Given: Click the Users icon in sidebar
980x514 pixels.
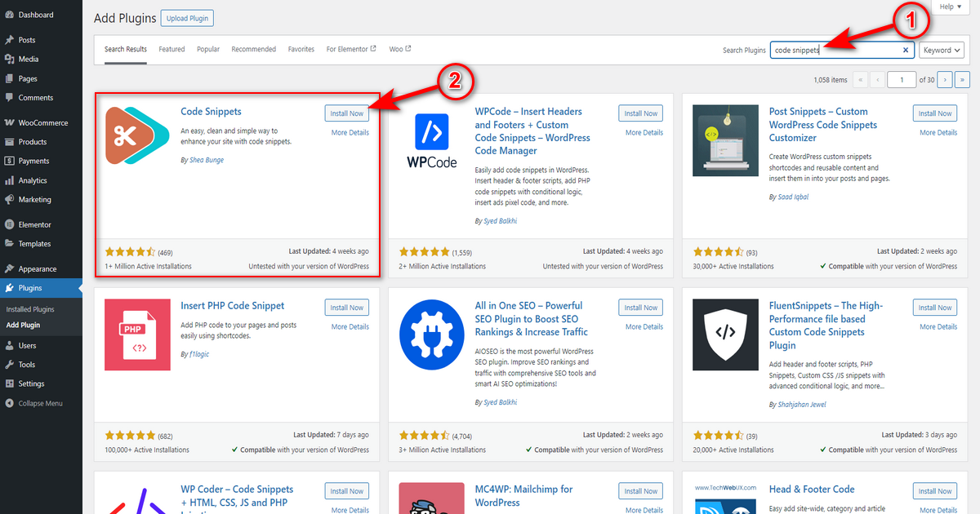Looking at the screenshot, I should 9,346.
